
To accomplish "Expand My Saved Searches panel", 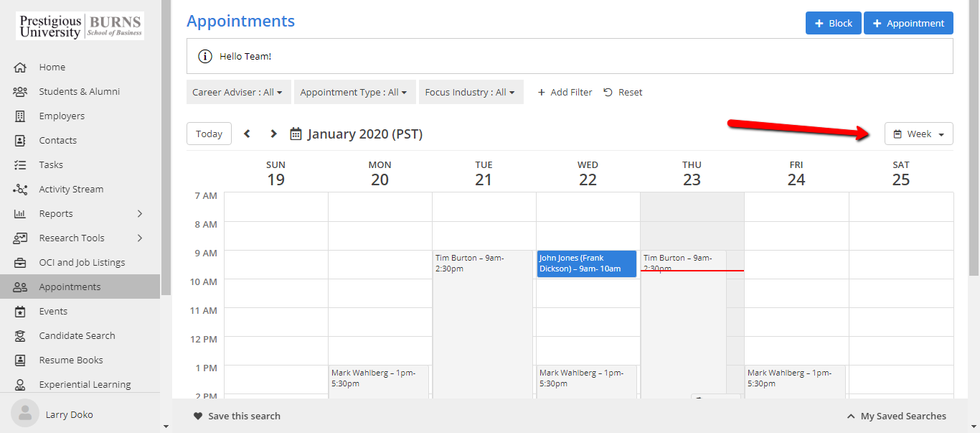I will 896,416.
